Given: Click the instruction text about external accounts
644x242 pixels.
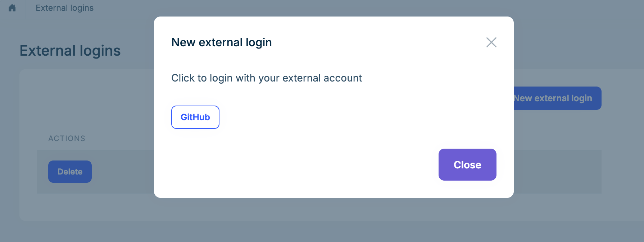Looking at the screenshot, I should coord(266,78).
